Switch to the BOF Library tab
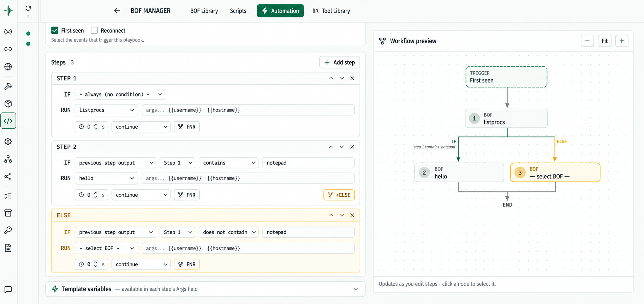Screen dimensions: 644x304 (204, 11)
